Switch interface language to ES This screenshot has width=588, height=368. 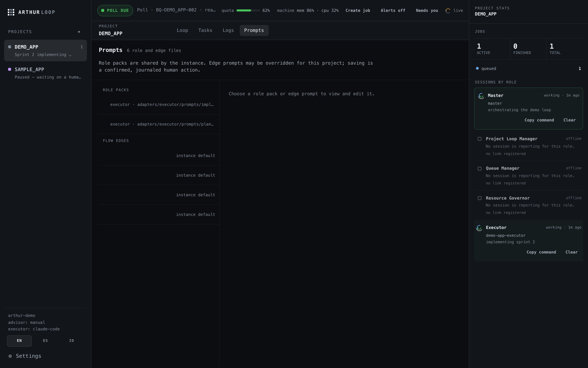pyautogui.click(x=46, y=341)
